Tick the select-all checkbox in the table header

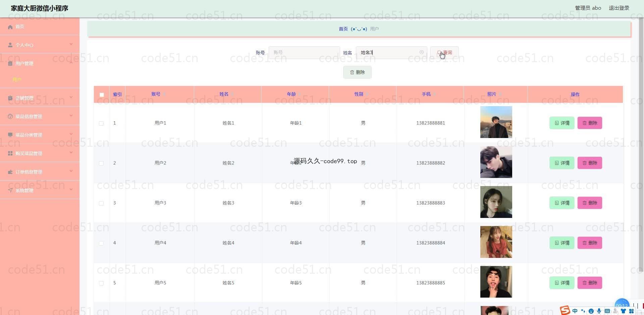coord(102,95)
